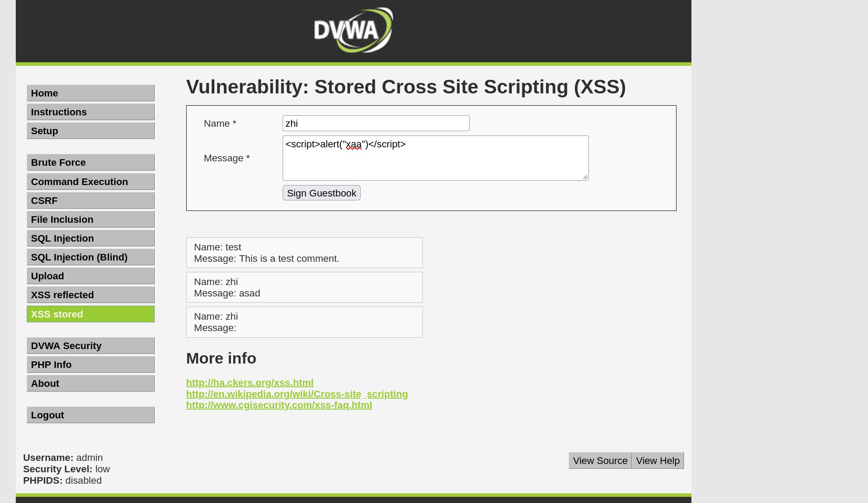The height and width of the screenshot is (503, 868).
Task: Open the XSS reflected page
Action: point(90,295)
